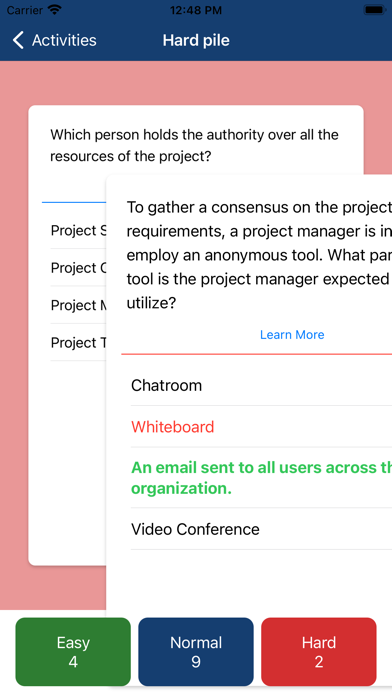
Task: Select 'Project C' option on back card
Action: pyautogui.click(x=78, y=268)
